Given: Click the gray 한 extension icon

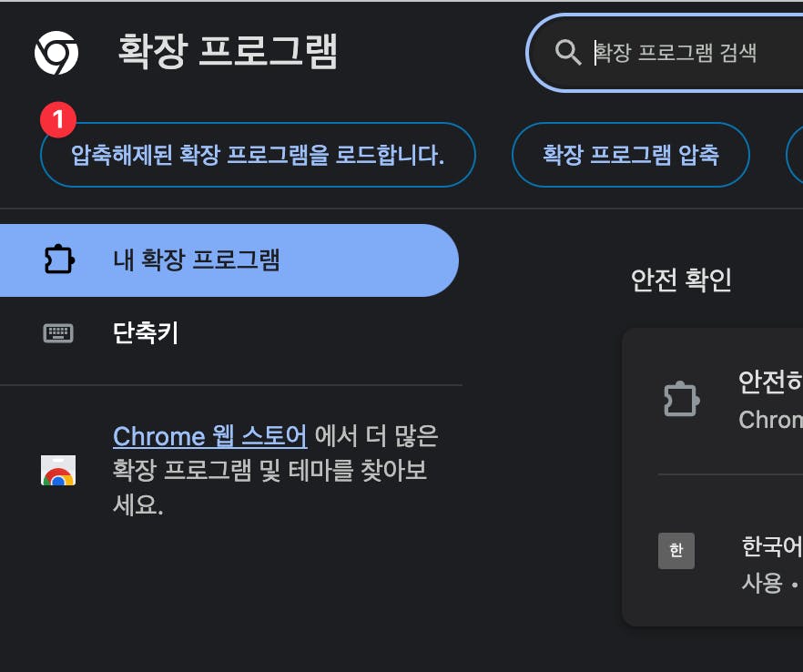Looking at the screenshot, I should [676, 551].
